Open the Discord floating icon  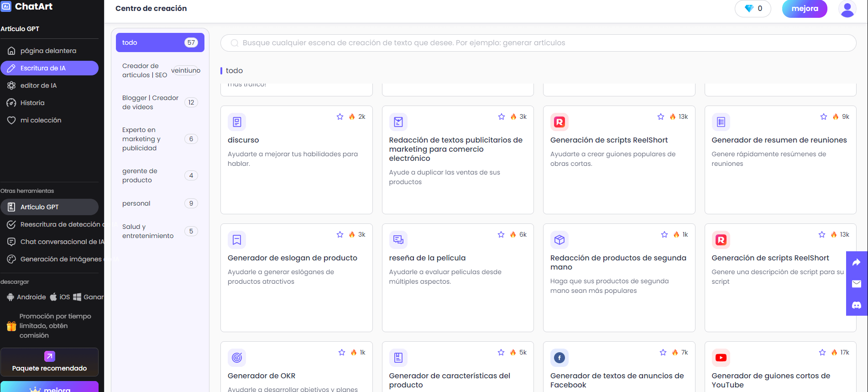click(x=857, y=305)
